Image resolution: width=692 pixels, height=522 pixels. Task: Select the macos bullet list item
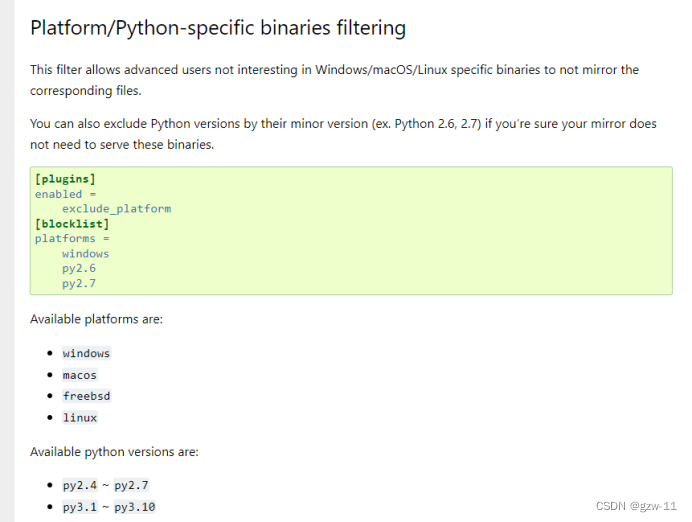tap(79, 375)
